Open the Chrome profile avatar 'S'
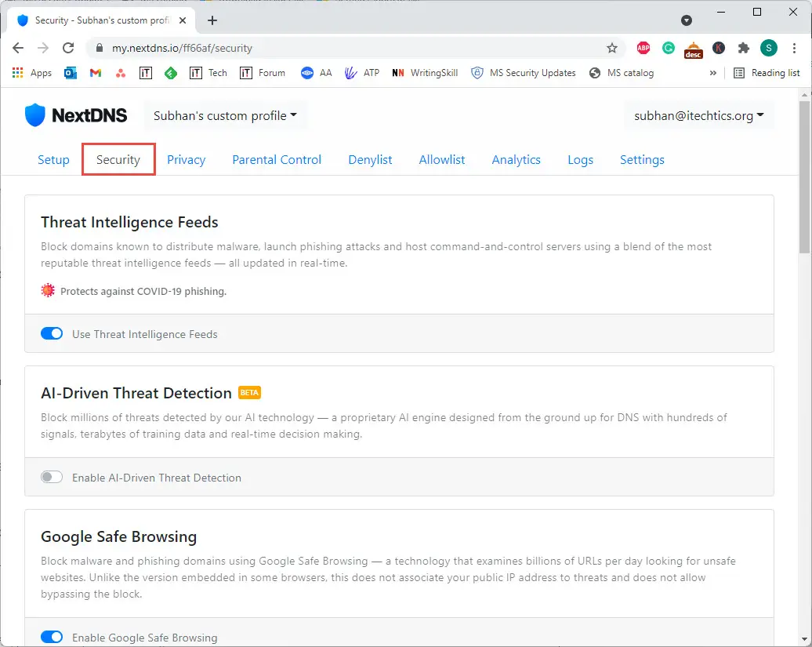This screenshot has height=647, width=812. click(768, 48)
